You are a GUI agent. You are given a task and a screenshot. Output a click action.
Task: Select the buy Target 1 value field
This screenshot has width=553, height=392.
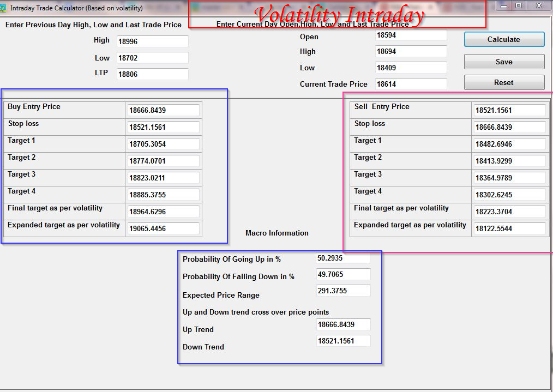pos(162,144)
